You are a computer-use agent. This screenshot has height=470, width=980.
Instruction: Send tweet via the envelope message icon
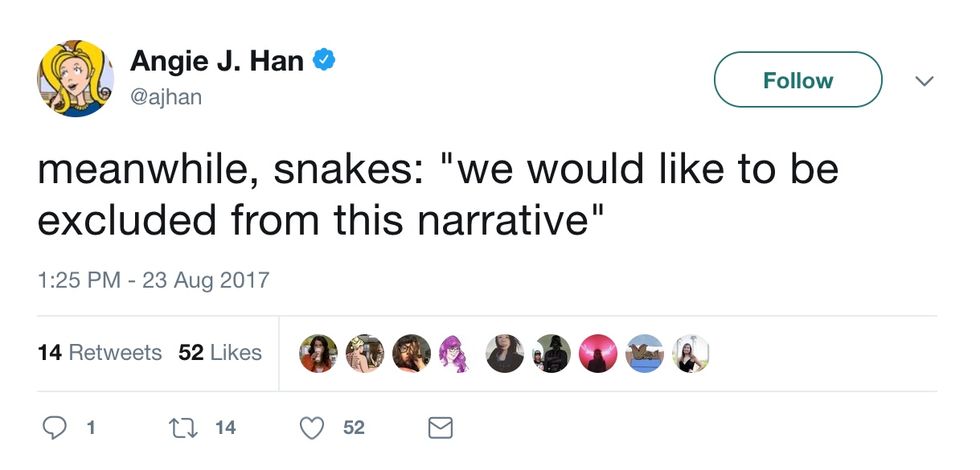coord(440,428)
